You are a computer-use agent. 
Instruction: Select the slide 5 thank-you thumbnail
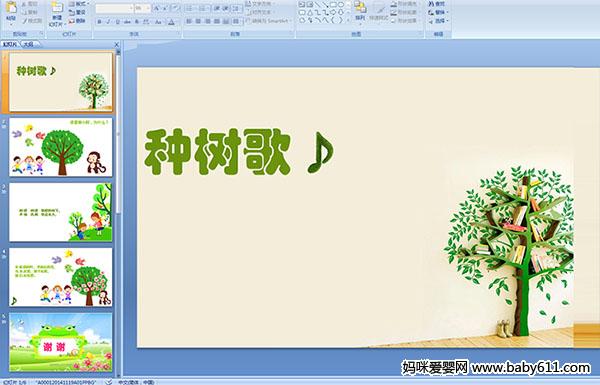pos(61,343)
